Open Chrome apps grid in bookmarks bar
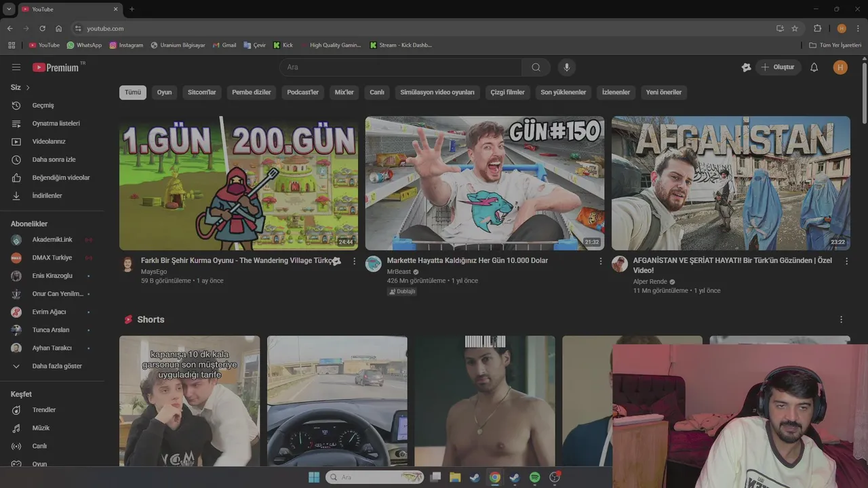 pyautogui.click(x=12, y=45)
